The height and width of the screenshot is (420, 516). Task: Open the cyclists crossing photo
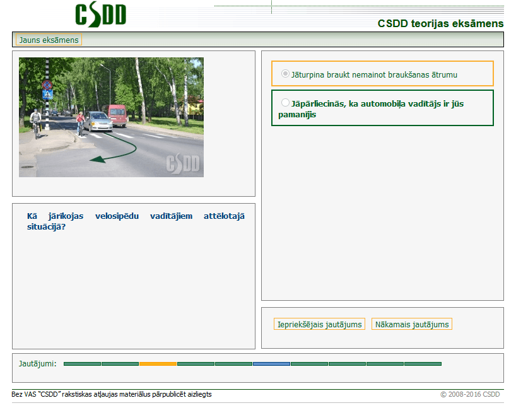tap(111, 117)
